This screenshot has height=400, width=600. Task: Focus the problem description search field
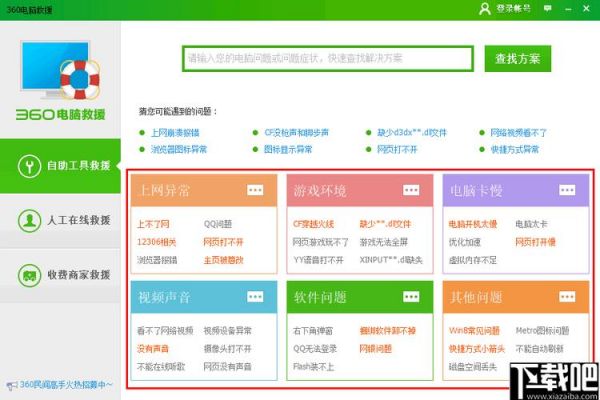pyautogui.click(x=328, y=59)
